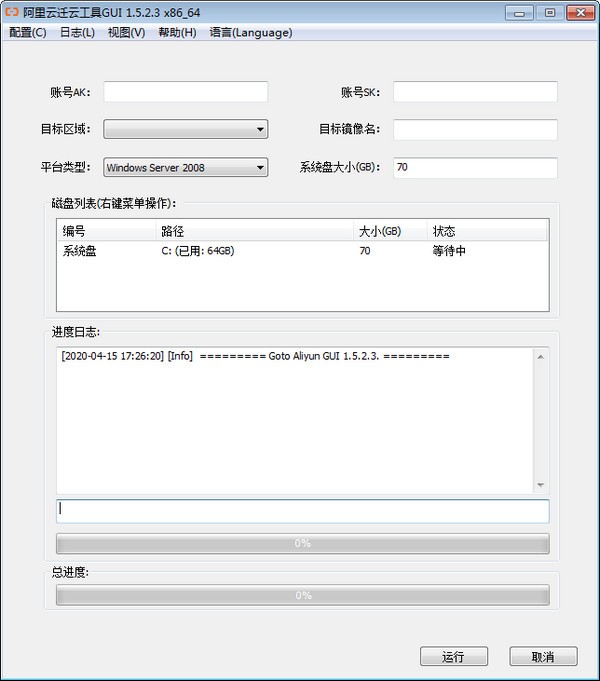Click the log scrollbar up arrow

(x=540, y=357)
